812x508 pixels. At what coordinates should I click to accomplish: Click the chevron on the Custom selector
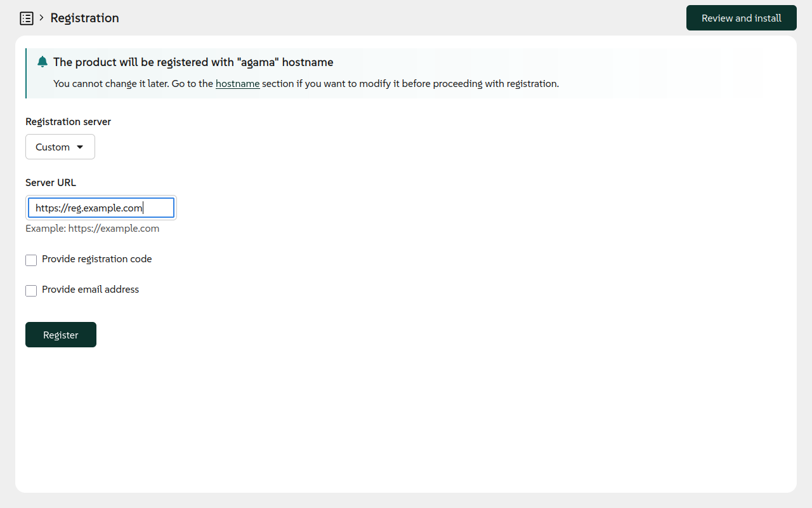[81, 147]
